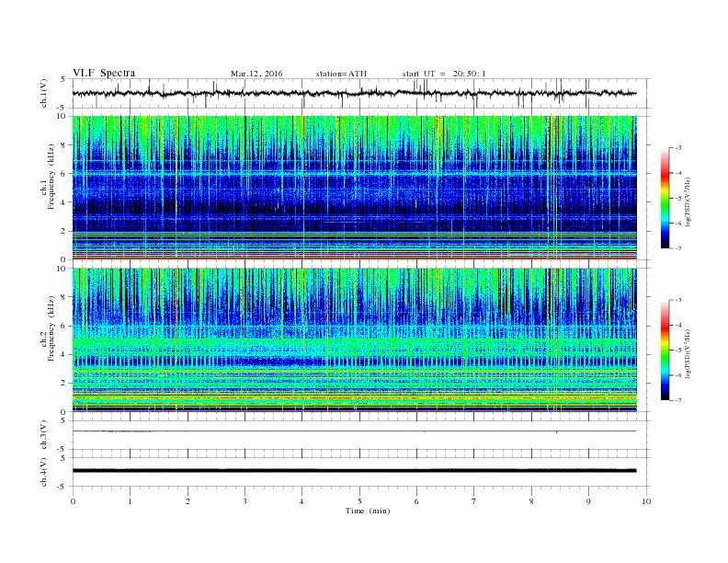
Task: Click the "10" kHz tick on ch.2 frequency axis
Action: point(62,269)
